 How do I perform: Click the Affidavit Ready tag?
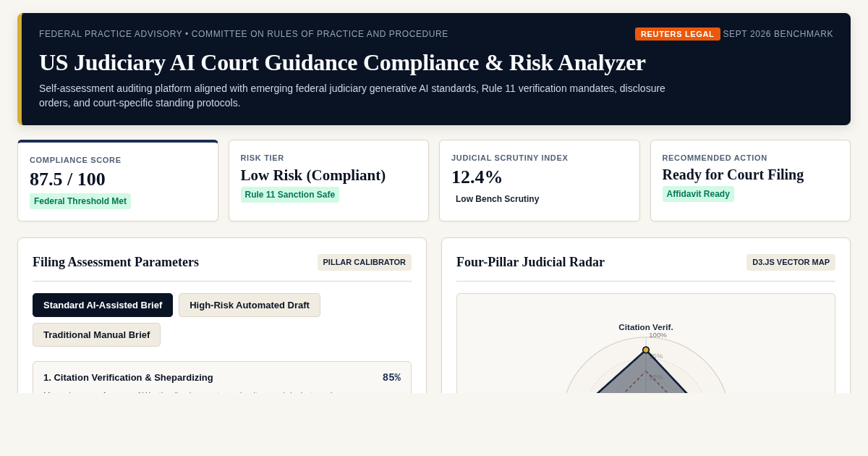(x=698, y=194)
